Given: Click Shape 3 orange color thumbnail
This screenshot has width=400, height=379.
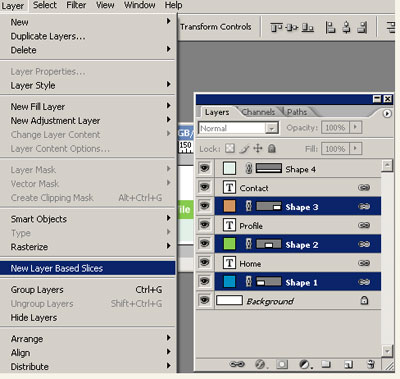Looking at the screenshot, I should coord(229,206).
